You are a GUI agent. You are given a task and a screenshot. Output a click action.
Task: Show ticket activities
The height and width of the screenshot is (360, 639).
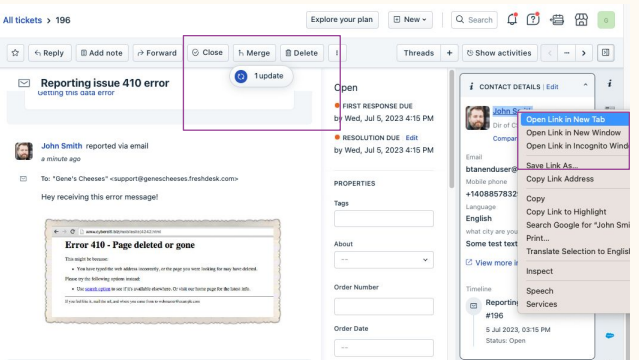500,53
